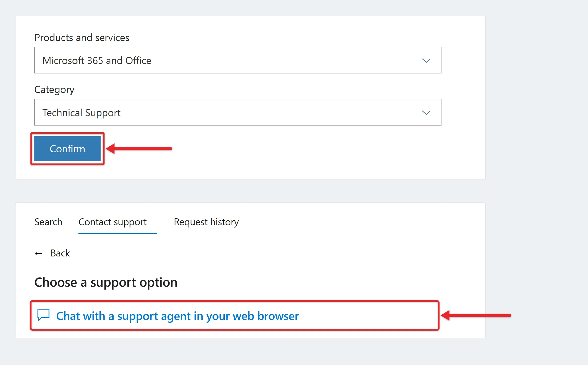588x365 pixels.
Task: Open the Products and services dropdown
Action: (x=238, y=60)
